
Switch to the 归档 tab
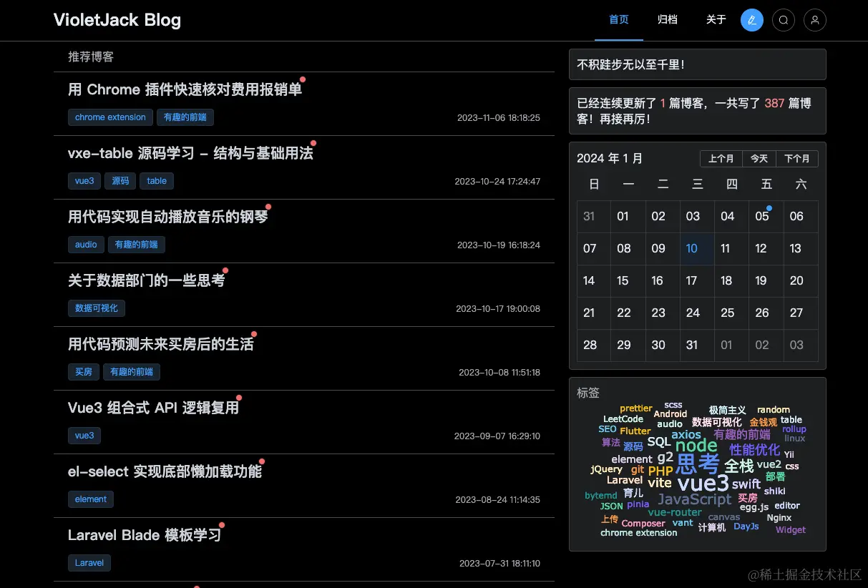click(x=667, y=20)
